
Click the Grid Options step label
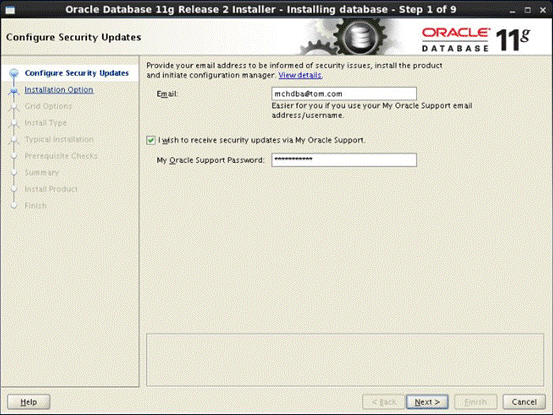coord(48,106)
